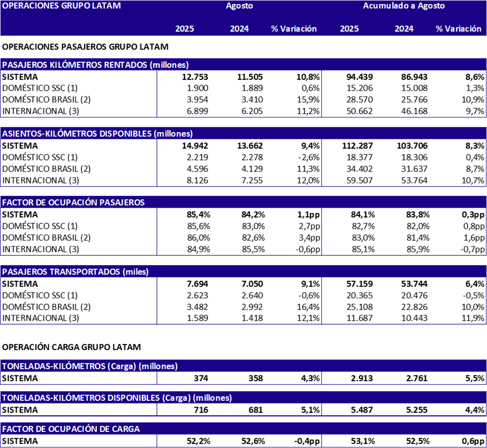Click the 4,4% variation cell
This screenshot has width=487, height=448.
tap(475, 410)
